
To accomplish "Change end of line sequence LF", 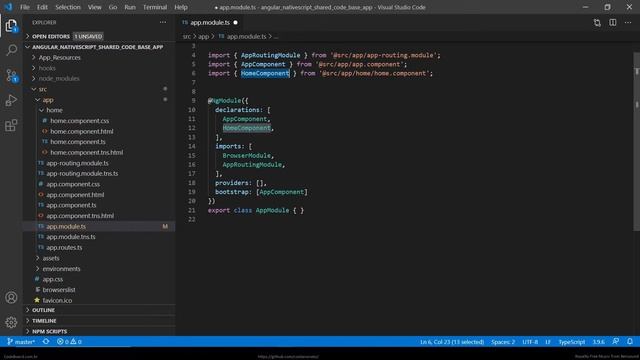I will [x=548, y=342].
